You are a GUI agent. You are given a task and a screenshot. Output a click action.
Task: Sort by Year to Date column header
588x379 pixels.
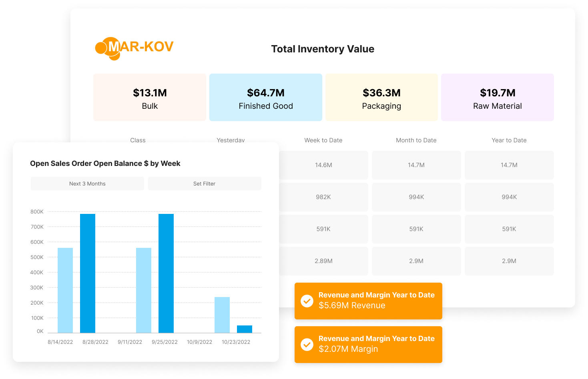509,140
